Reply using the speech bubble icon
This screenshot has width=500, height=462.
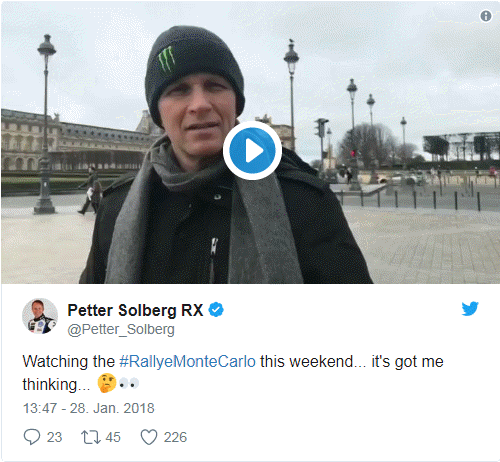coord(32,437)
